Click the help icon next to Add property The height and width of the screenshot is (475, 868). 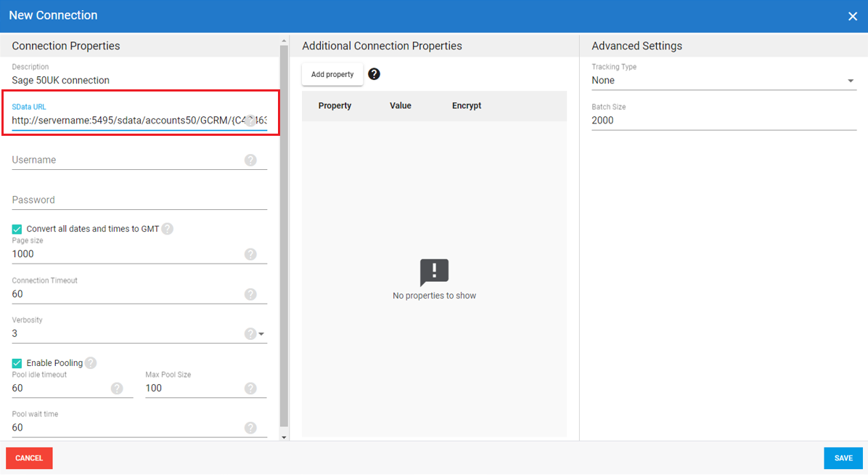pos(374,74)
